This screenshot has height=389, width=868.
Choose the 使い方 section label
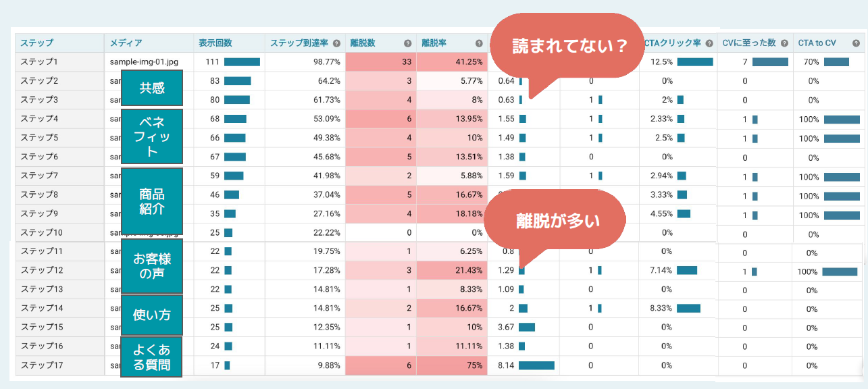pos(152,315)
